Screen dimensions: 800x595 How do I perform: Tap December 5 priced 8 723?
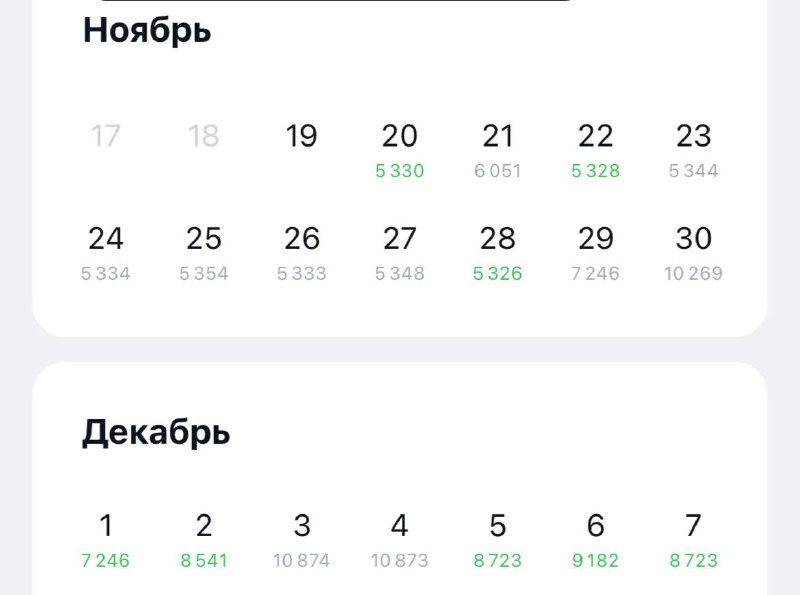498,538
